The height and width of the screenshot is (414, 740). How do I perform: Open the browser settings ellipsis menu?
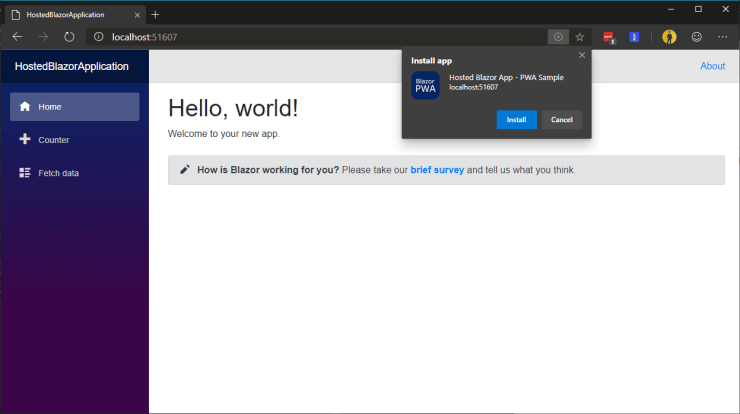[722, 37]
